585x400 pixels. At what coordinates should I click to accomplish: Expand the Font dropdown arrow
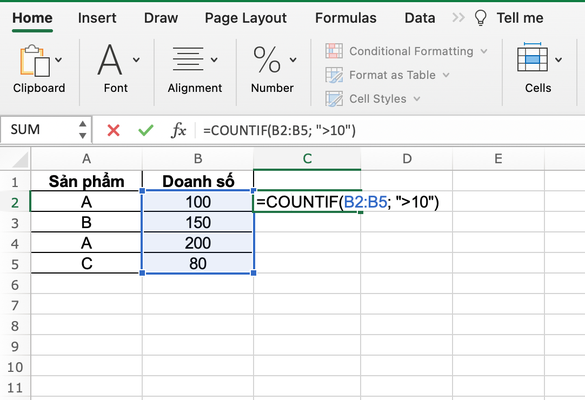click(136, 60)
